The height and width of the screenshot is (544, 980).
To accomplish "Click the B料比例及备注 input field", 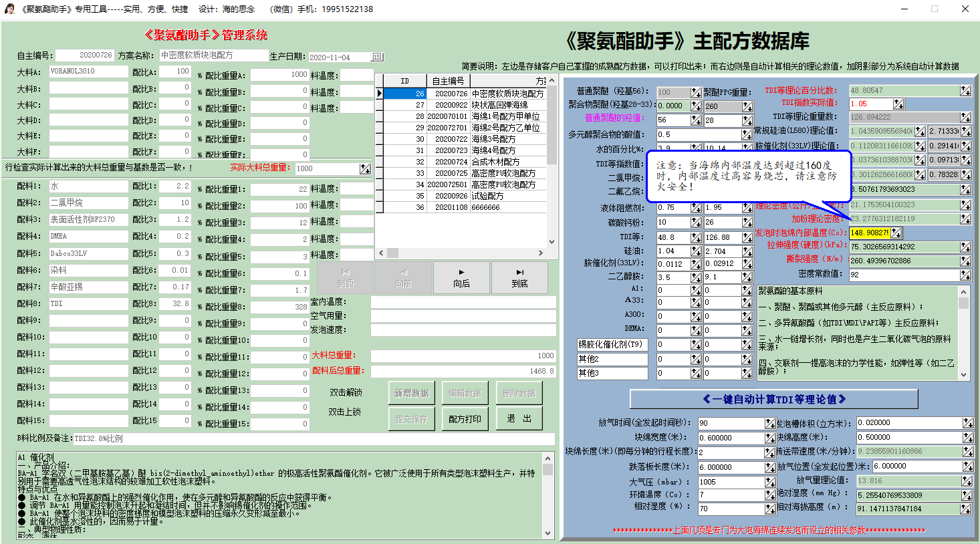I will pyautogui.click(x=314, y=438).
